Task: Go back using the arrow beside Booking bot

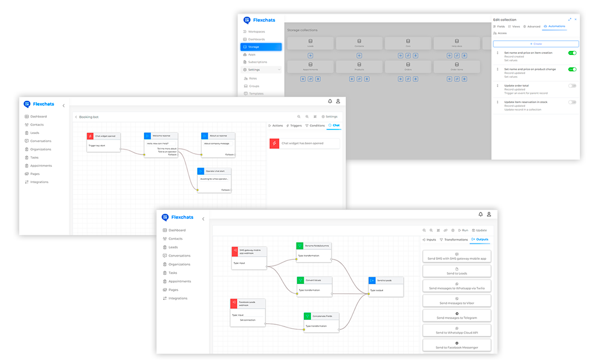Action: (x=76, y=117)
